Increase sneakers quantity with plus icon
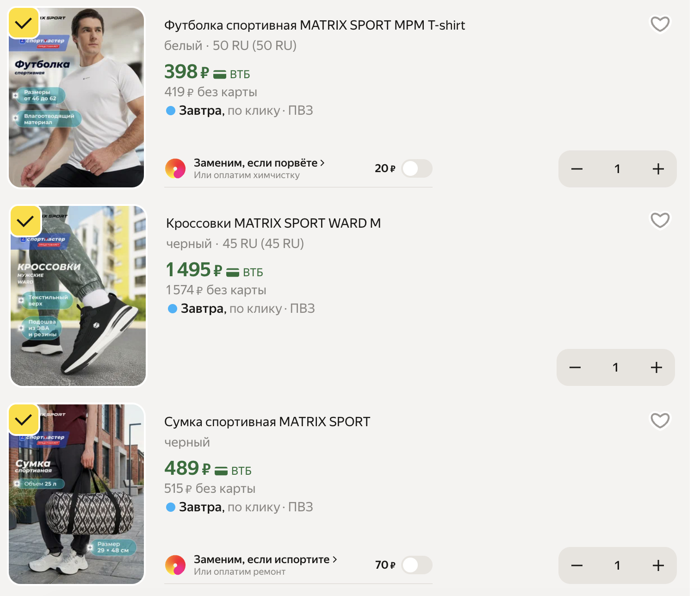This screenshot has width=700, height=596. 656,367
